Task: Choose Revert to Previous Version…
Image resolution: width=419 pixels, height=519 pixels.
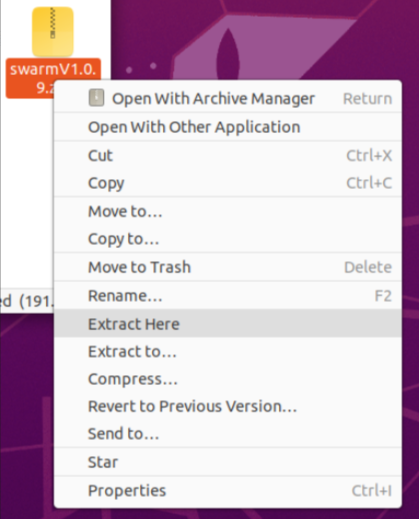Action: pos(228,406)
